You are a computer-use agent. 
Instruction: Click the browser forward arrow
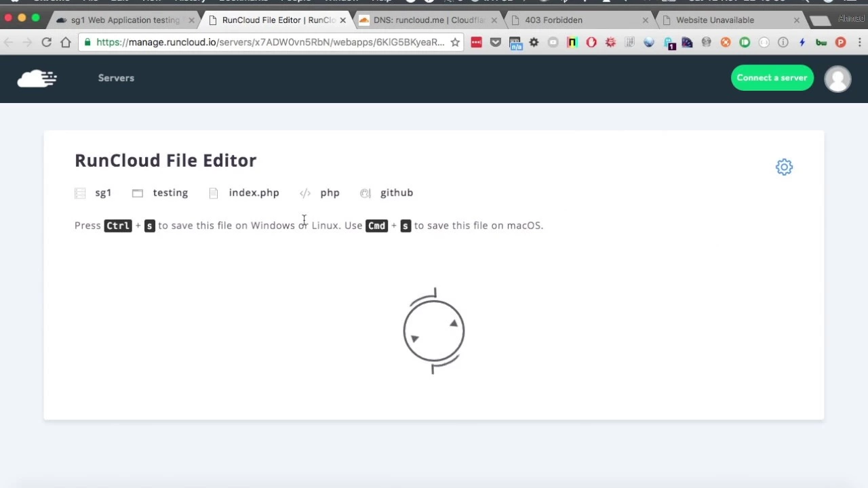(27, 42)
